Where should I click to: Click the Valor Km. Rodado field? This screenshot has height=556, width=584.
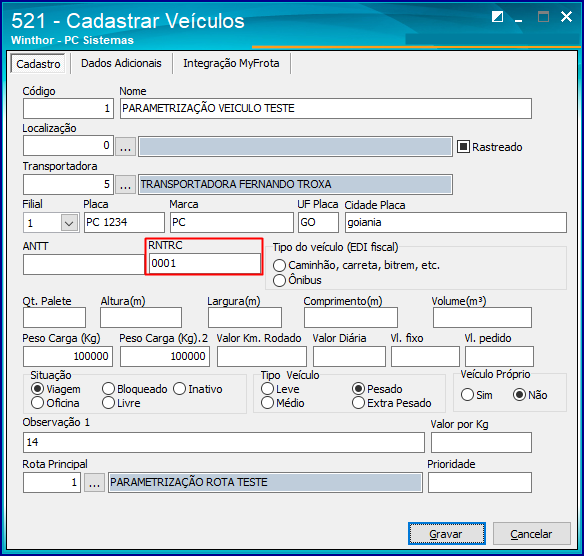click(262, 356)
